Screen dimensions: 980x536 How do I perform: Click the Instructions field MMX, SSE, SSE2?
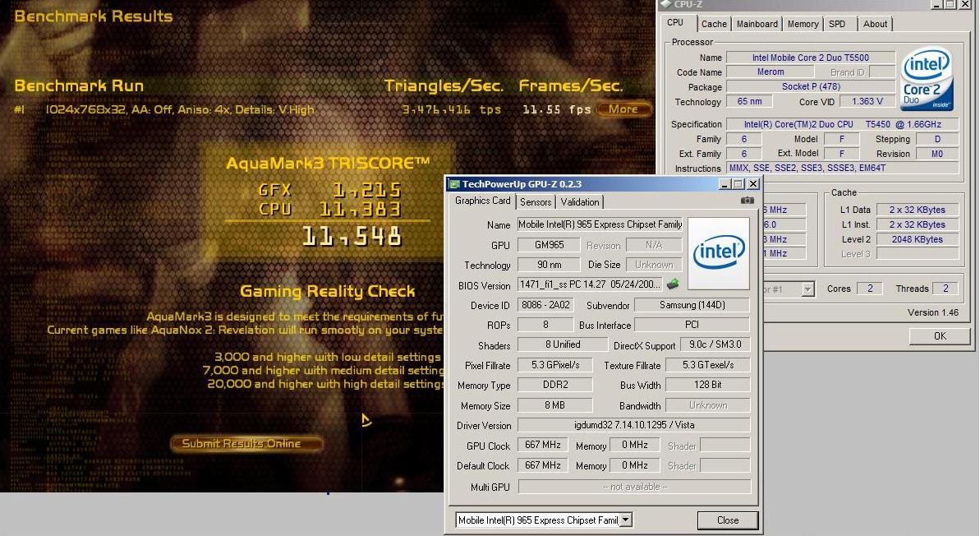pyautogui.click(x=843, y=169)
